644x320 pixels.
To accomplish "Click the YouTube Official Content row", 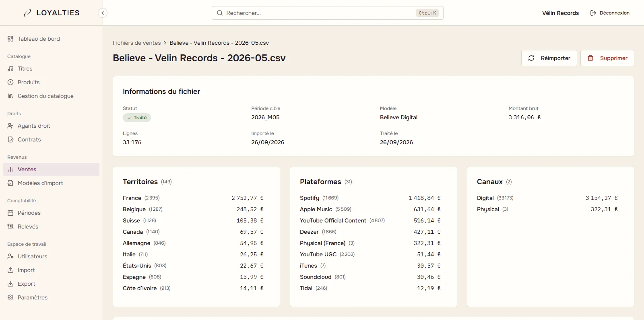I will 370,220.
